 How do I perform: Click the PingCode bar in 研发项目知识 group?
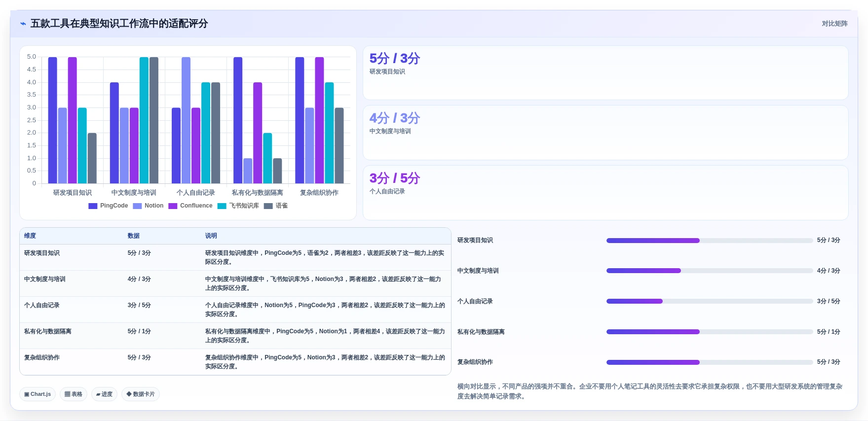[x=52, y=120]
